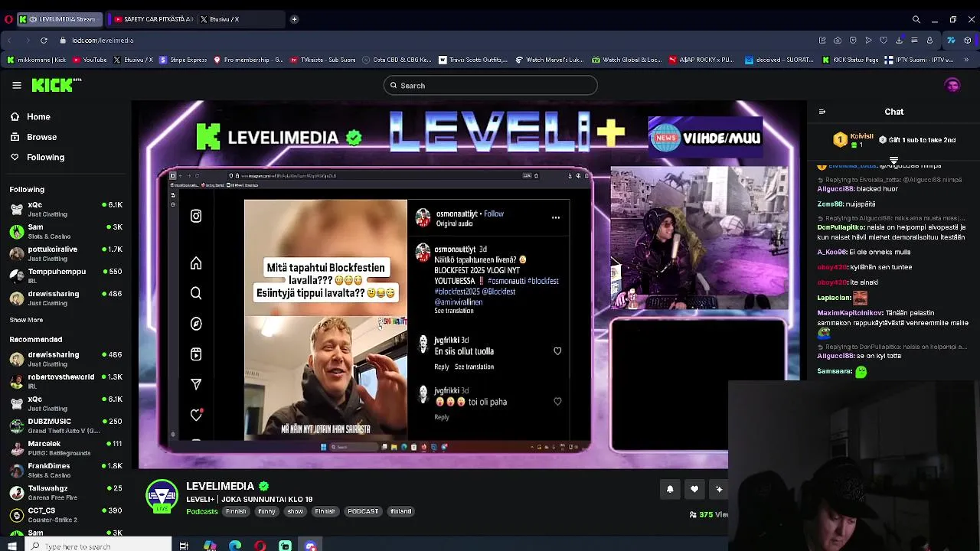Open mikkomane | Kick bookmark

[37, 60]
